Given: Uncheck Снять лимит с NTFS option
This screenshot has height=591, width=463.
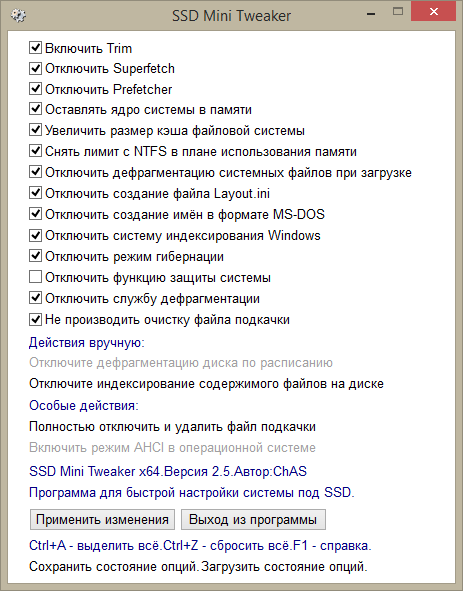Looking at the screenshot, I should tap(35, 151).
